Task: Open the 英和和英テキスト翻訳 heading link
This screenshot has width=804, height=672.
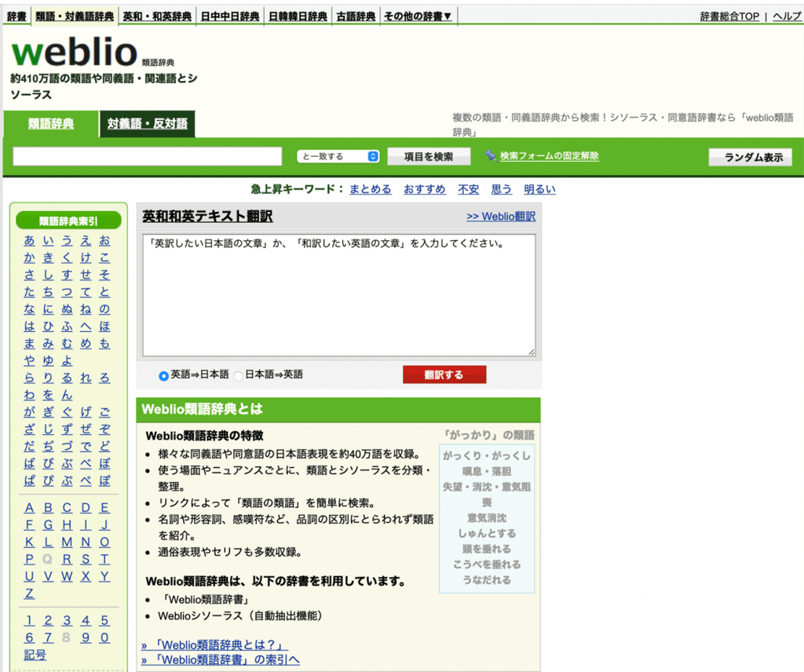Action: [x=207, y=217]
